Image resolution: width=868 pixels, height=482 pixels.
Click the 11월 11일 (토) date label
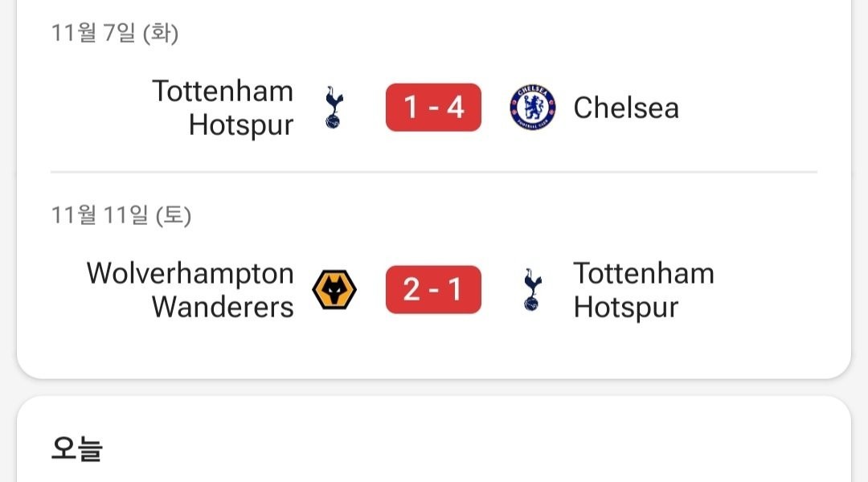121,215
